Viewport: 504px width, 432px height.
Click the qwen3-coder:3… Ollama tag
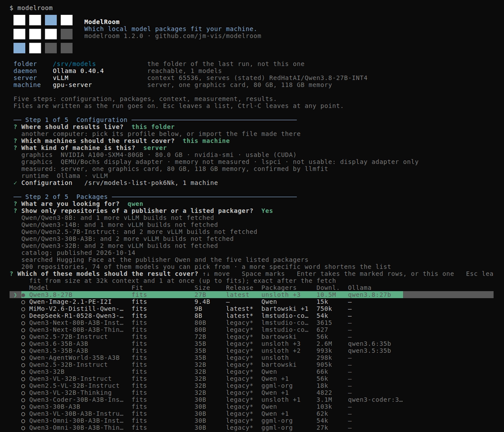tap(375, 400)
